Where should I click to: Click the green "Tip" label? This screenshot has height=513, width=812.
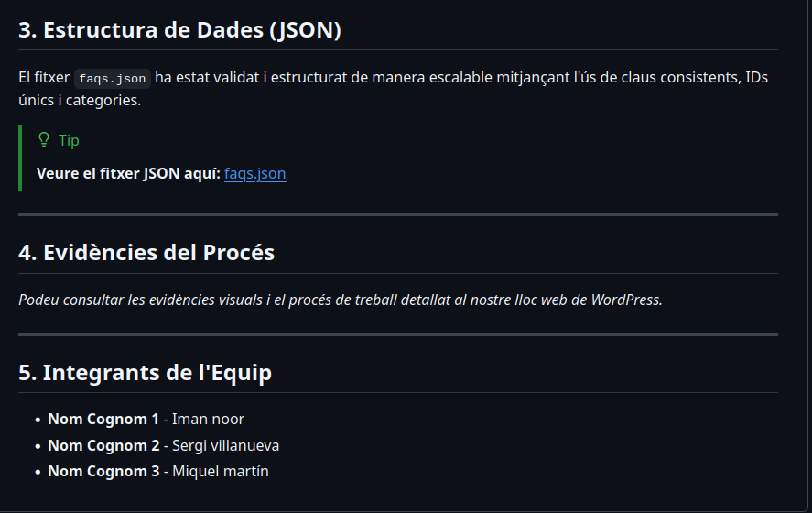tap(69, 140)
